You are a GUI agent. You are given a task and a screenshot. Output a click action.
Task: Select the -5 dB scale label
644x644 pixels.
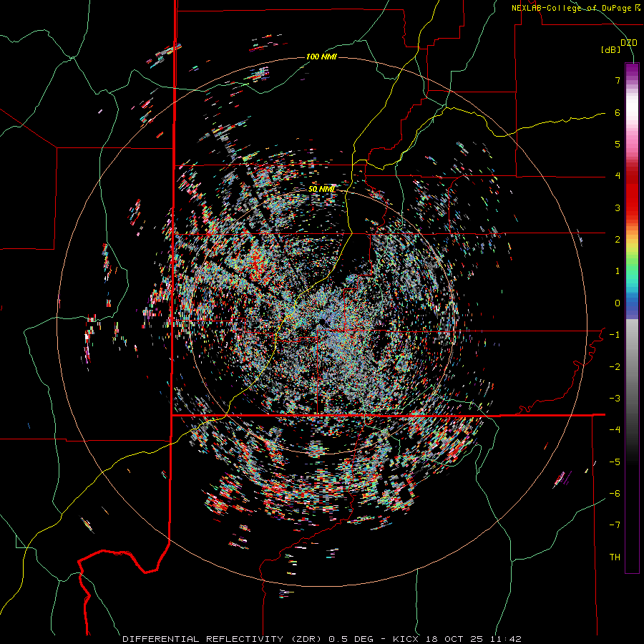point(615,462)
